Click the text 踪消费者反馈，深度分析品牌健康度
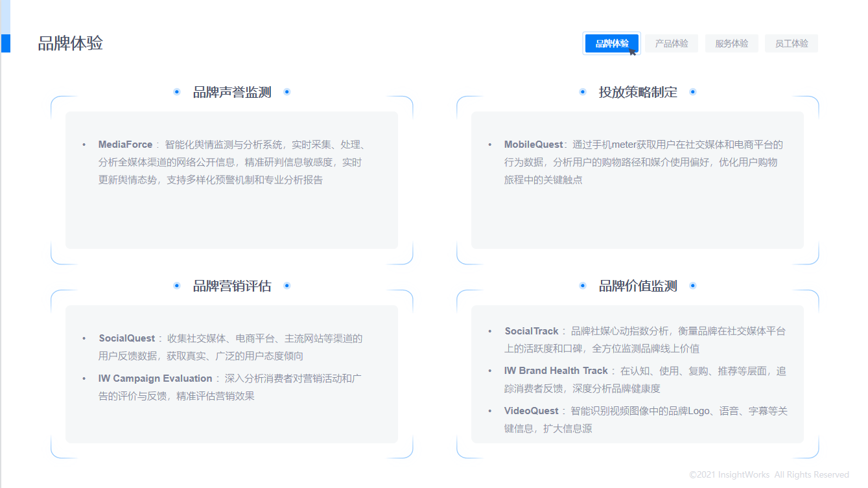The height and width of the screenshot is (488, 868). (x=582, y=388)
